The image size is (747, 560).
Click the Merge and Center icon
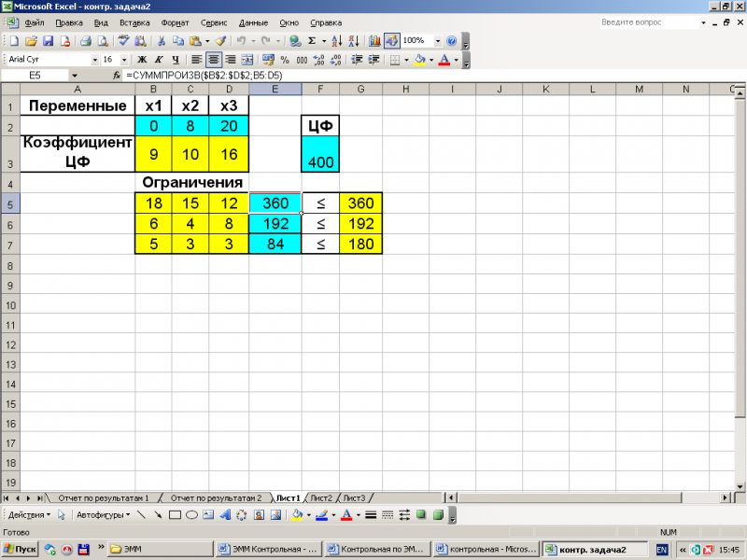[247, 60]
